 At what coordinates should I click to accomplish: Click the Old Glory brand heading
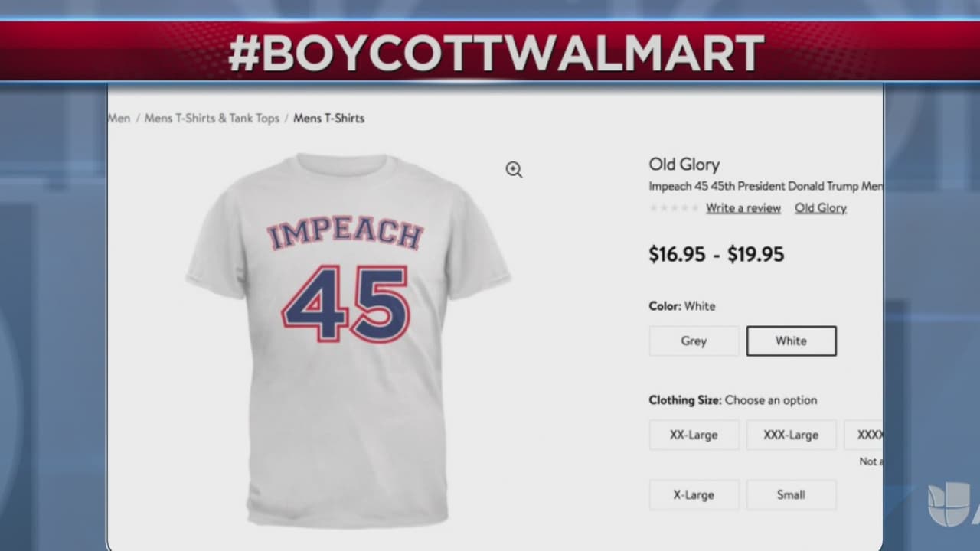pos(684,165)
